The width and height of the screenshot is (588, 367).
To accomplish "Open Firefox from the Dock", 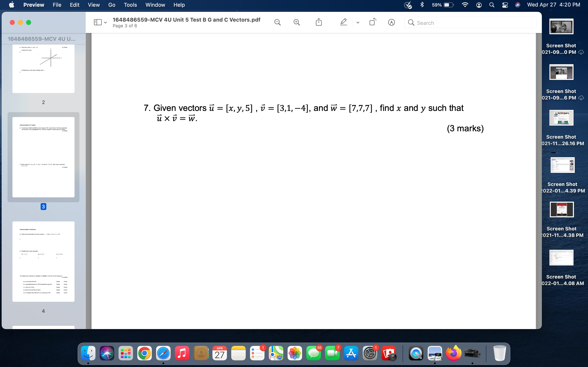I will click(453, 353).
